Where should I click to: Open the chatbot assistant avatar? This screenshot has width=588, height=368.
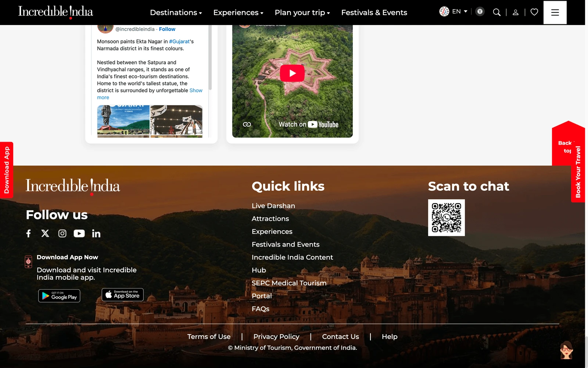point(566,350)
